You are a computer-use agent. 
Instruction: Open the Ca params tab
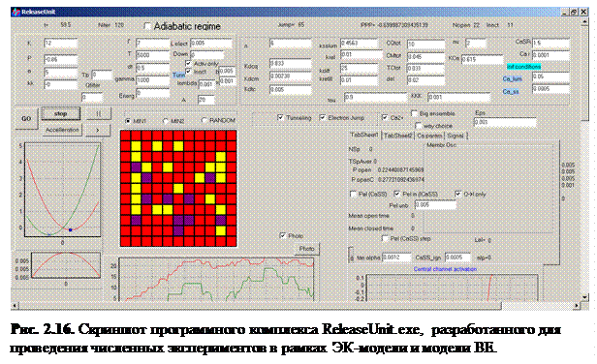tap(429, 136)
